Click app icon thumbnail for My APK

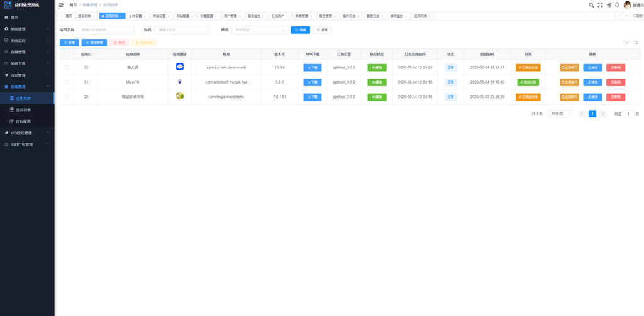tap(179, 82)
